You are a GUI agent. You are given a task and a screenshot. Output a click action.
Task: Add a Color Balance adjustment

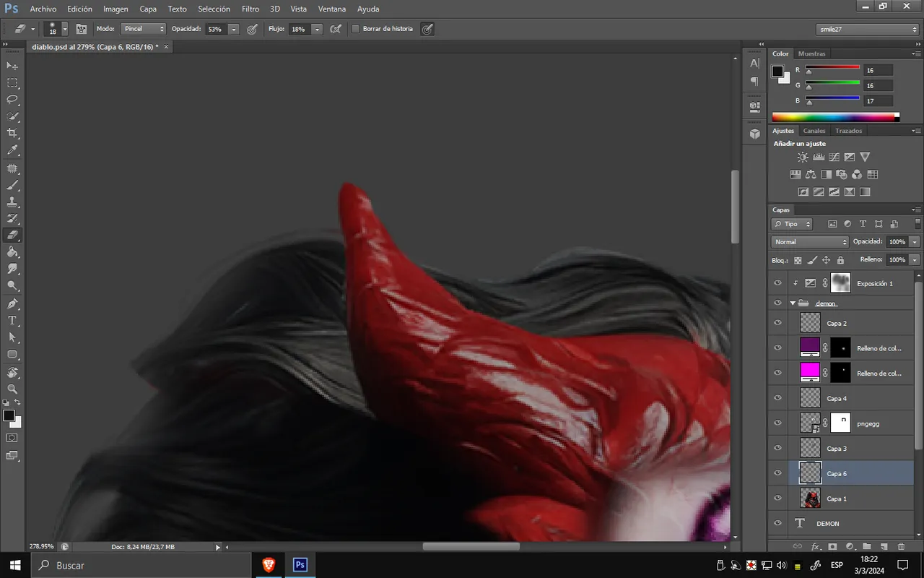point(811,174)
